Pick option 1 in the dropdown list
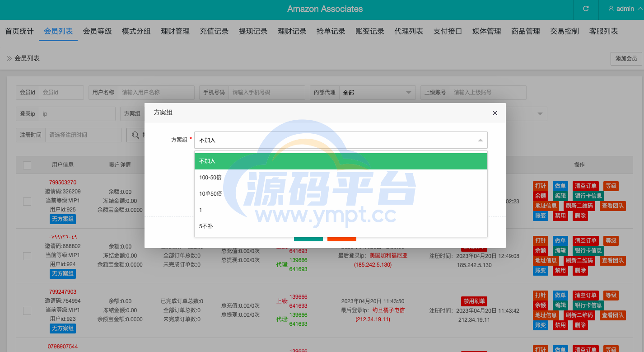The width and height of the screenshot is (644, 352). 341,210
